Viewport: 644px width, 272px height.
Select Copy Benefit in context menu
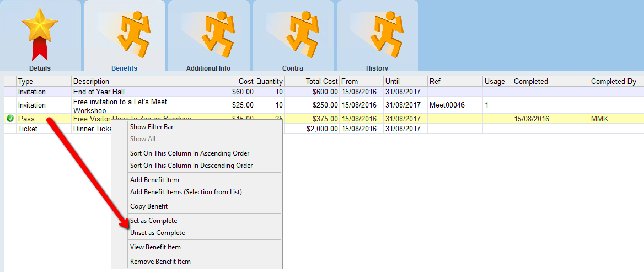[x=148, y=206]
